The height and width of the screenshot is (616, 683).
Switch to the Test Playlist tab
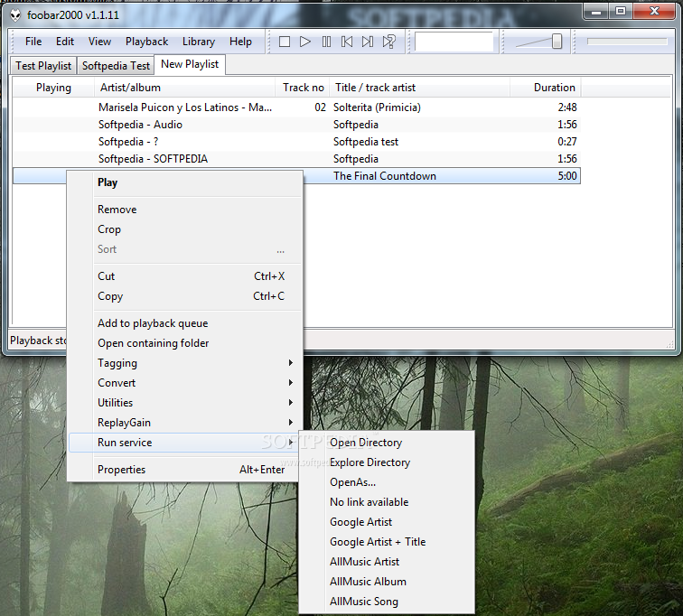pos(43,66)
